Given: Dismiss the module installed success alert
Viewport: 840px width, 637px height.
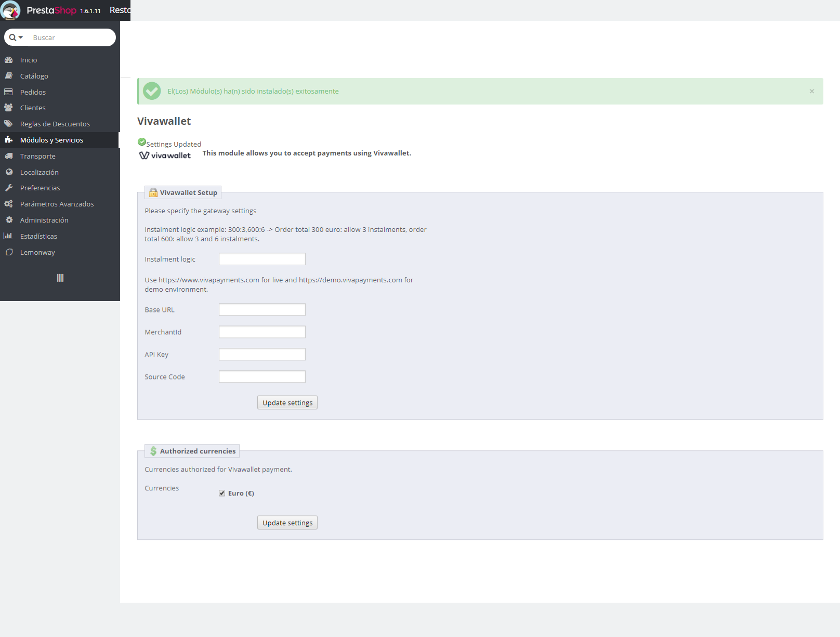Looking at the screenshot, I should [x=812, y=91].
